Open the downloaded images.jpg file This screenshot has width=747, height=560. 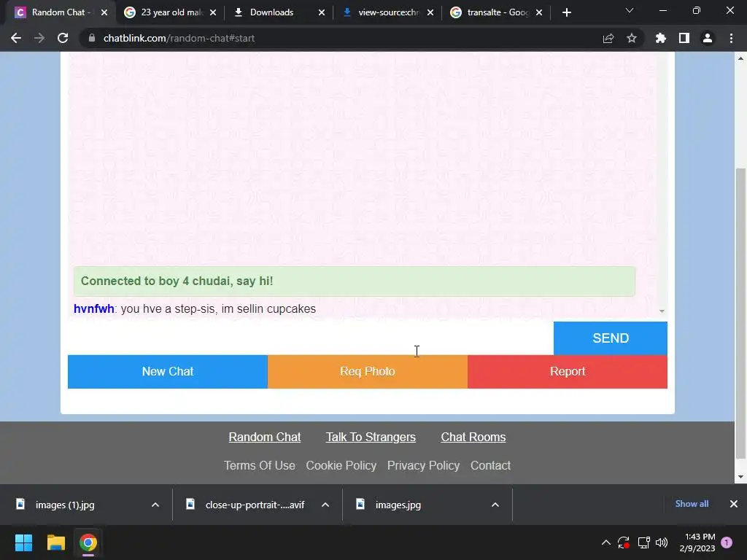tap(398, 505)
